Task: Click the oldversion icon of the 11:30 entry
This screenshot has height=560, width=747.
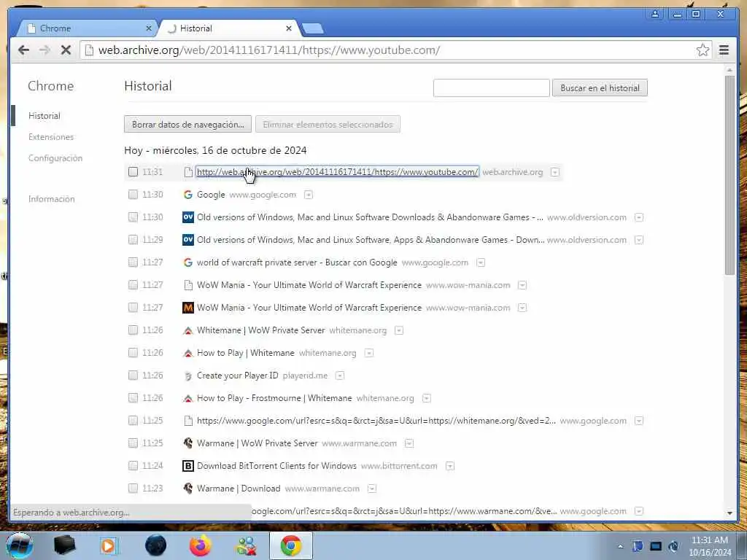Action: (188, 217)
